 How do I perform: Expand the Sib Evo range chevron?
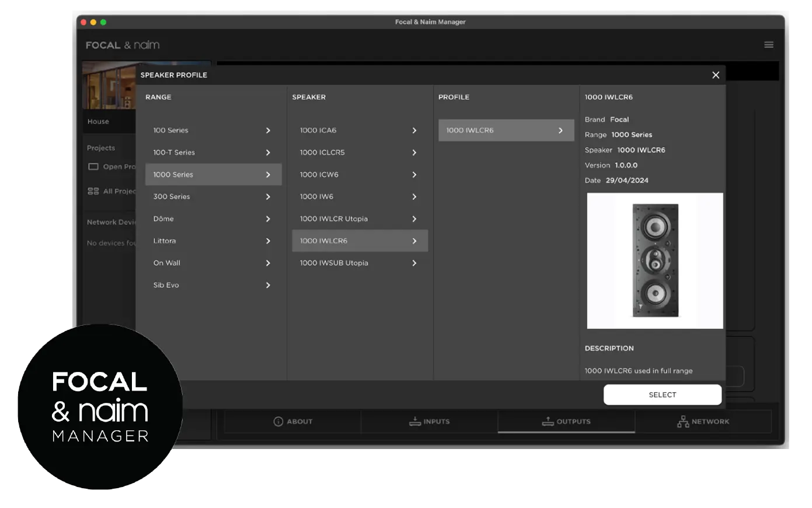tap(268, 286)
